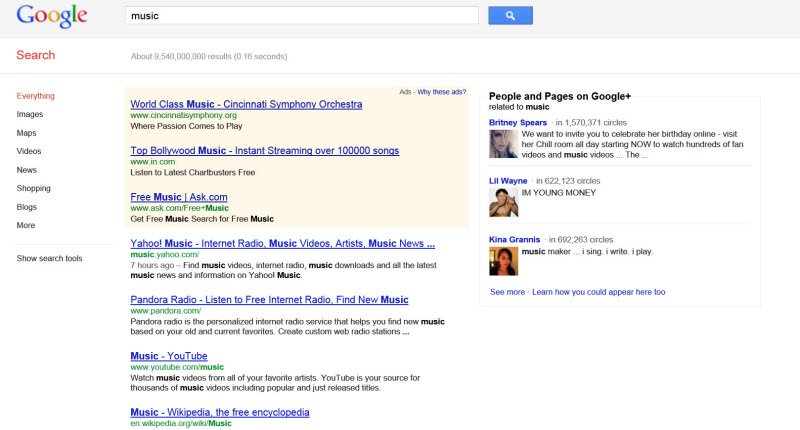This screenshot has height=430, width=800.
Task: Click See more Google+ people link
Action: point(507,292)
